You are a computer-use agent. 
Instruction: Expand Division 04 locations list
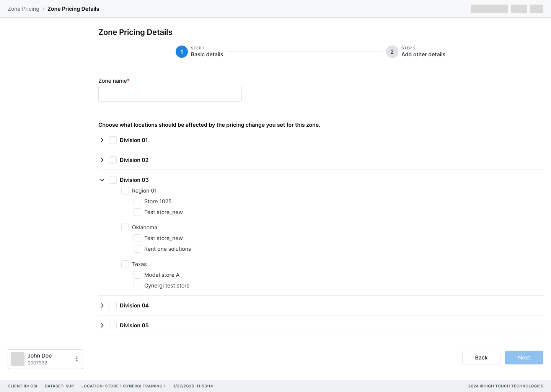click(102, 305)
